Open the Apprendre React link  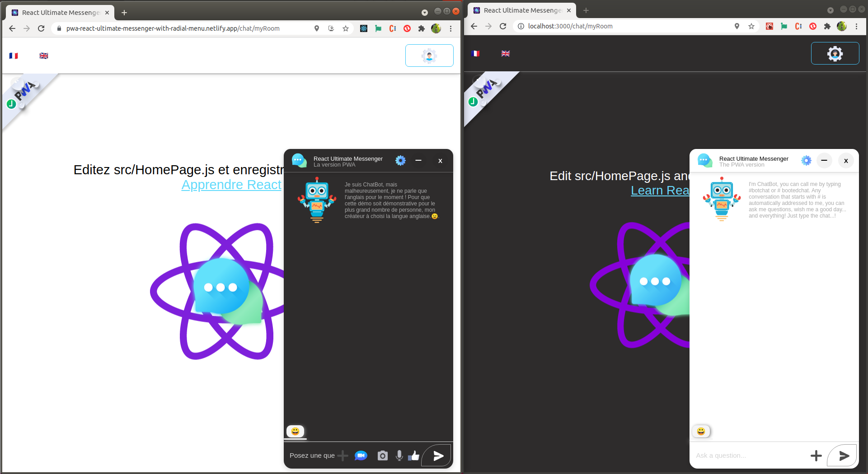click(231, 185)
